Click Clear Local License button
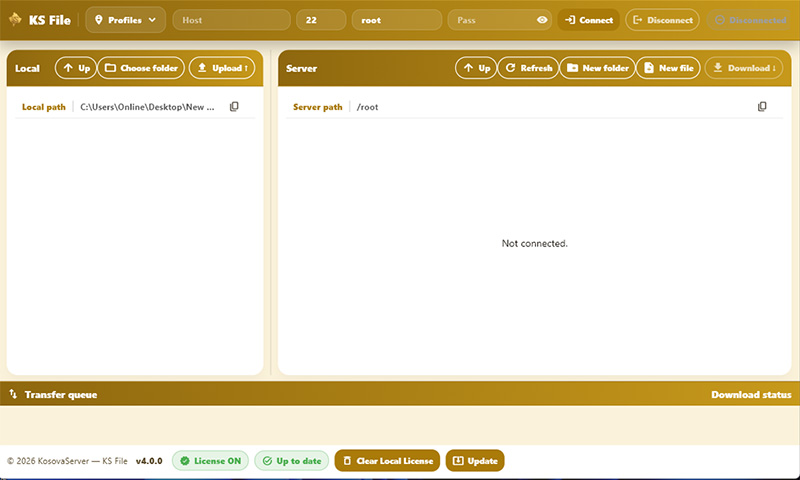The height and width of the screenshot is (480, 800). 387,461
